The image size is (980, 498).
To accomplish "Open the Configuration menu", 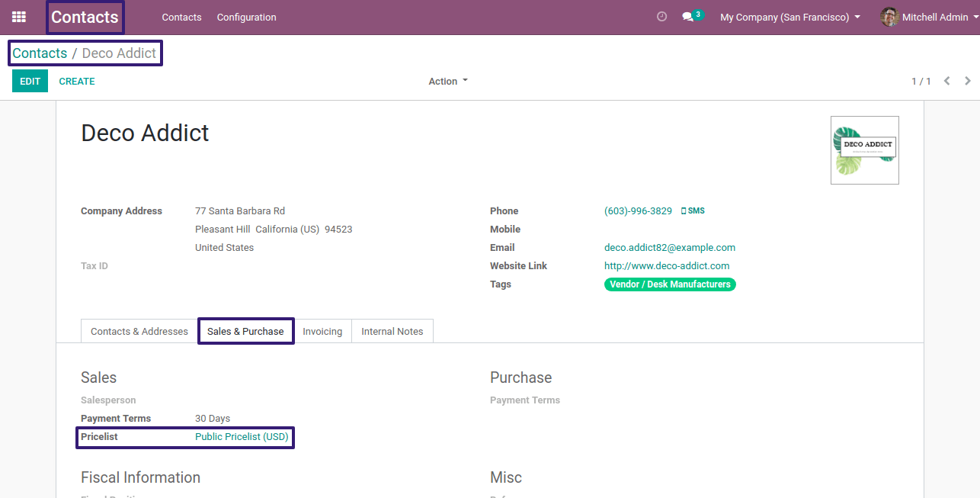I will coord(246,17).
